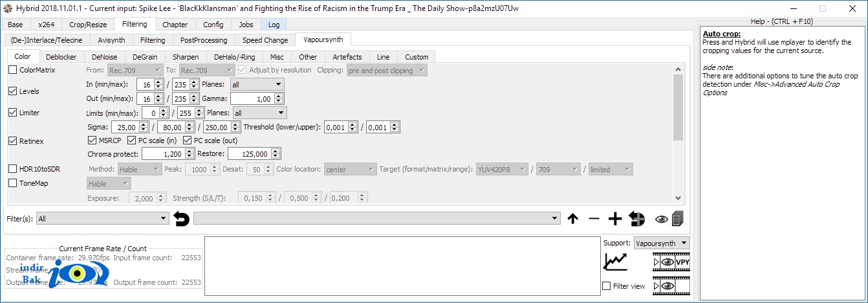Image resolution: width=868 pixels, height=303 pixels.
Task: Switch to the Base tab
Action: (x=16, y=25)
